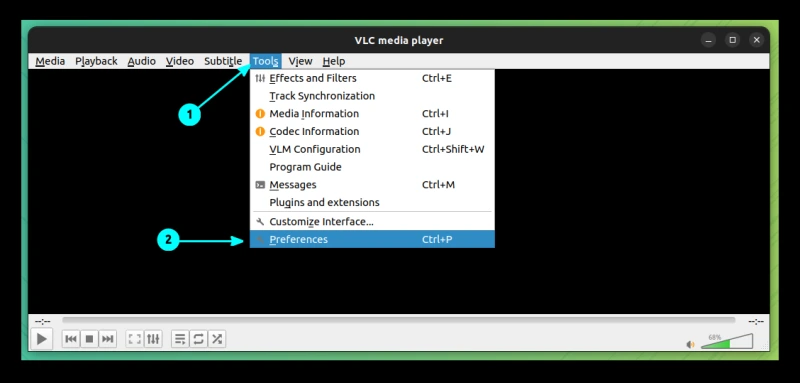Mute audio via speaker icon

click(690, 344)
